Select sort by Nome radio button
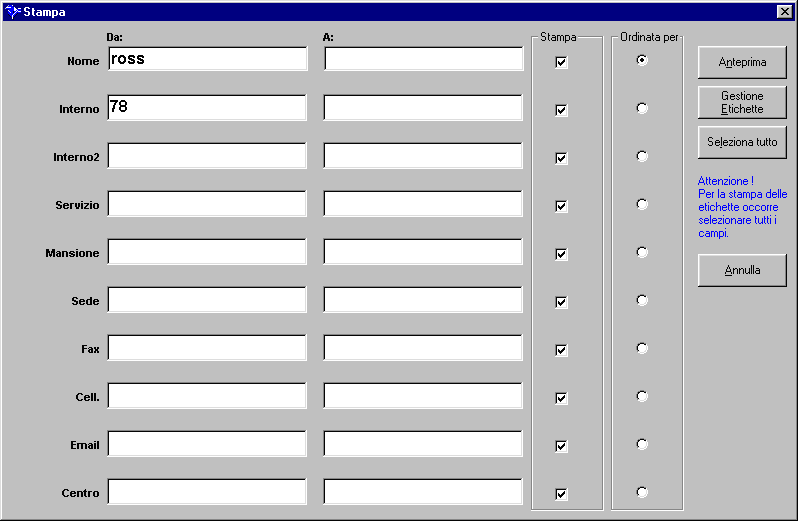The image size is (798, 521). tap(642, 60)
